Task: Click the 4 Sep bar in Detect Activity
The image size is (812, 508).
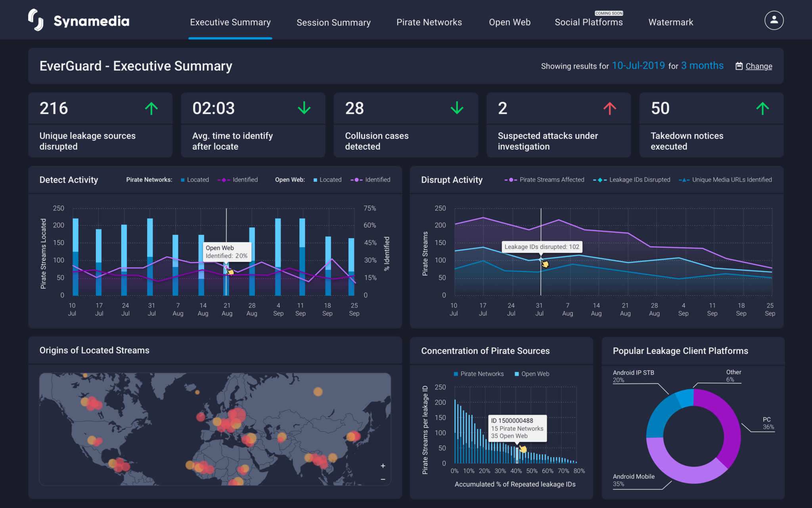Action: coord(278,257)
